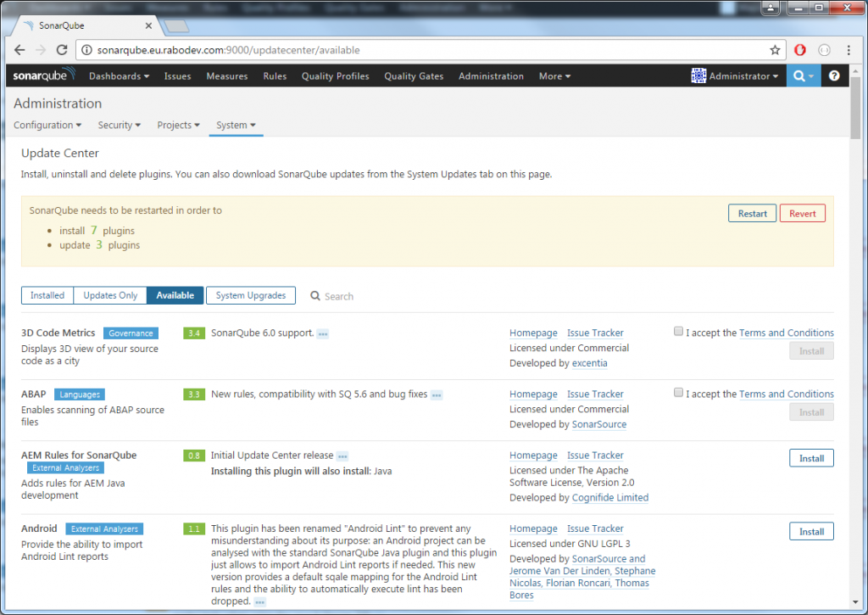Open the Chrome three-dot menu
This screenshot has width=868, height=615.
(x=849, y=50)
